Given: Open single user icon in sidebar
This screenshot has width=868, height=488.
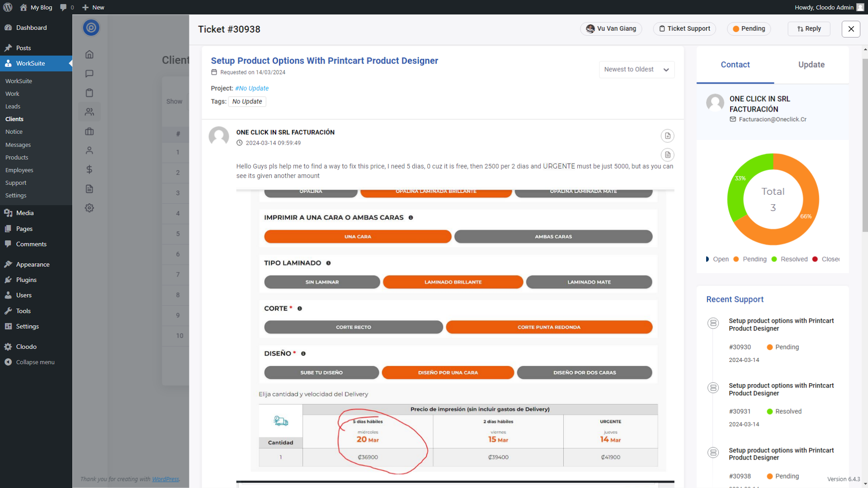Looking at the screenshot, I should [x=90, y=150].
